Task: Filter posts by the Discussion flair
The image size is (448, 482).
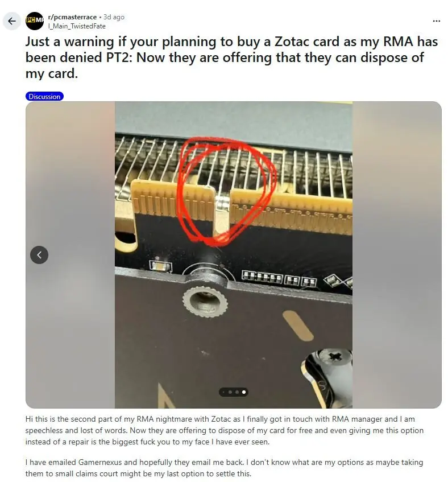Action: (44, 97)
